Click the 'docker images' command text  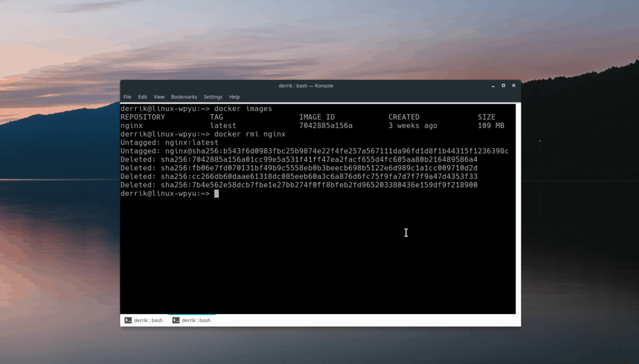tap(243, 109)
